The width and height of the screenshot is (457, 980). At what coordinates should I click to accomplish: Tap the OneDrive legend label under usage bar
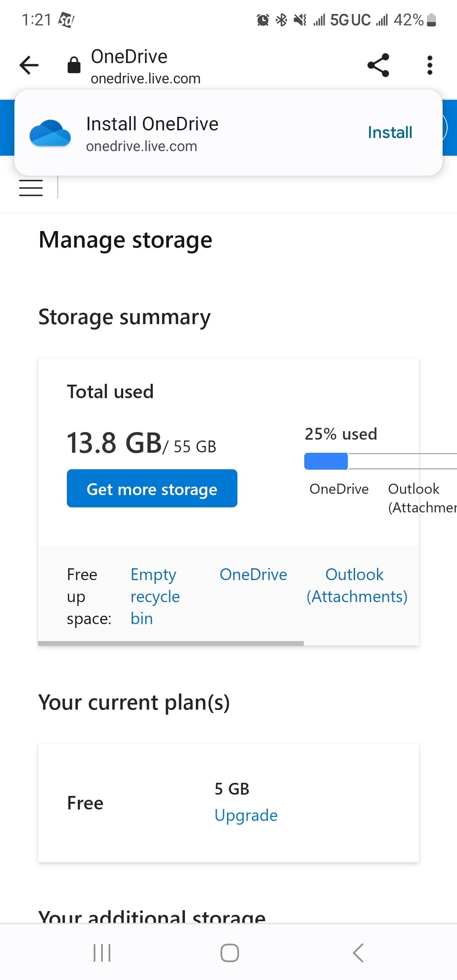point(339,489)
